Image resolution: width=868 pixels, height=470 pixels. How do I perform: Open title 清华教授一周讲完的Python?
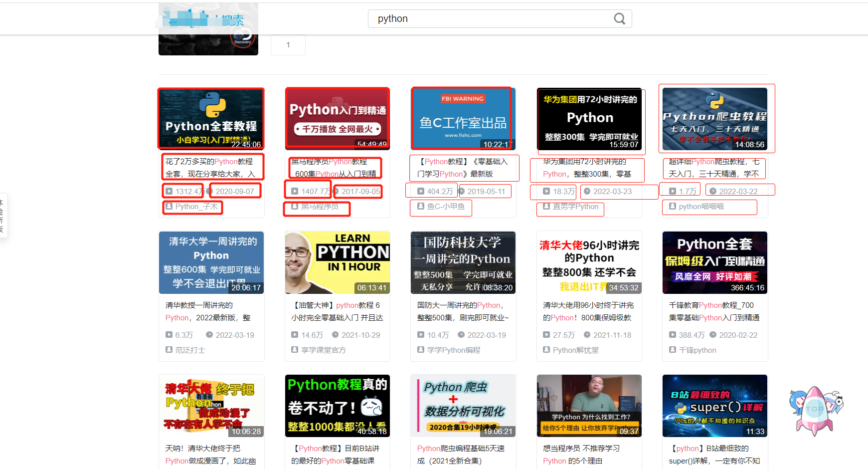click(208, 311)
